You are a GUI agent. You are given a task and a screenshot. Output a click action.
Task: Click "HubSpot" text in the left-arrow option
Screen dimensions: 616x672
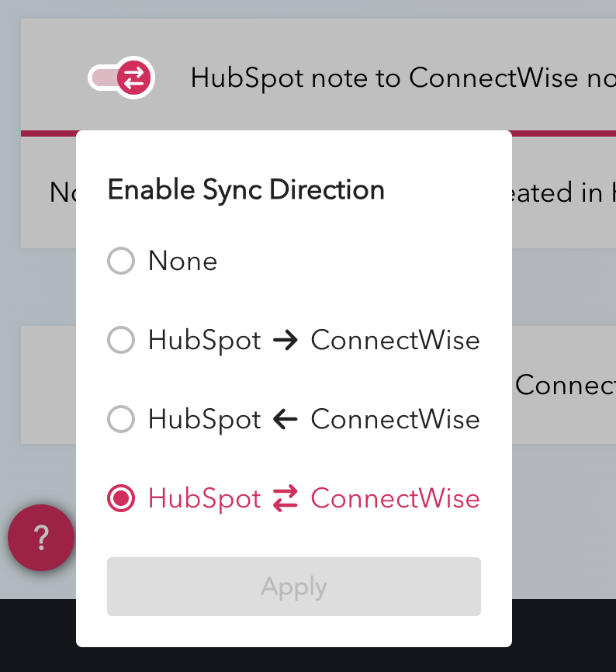(x=205, y=419)
